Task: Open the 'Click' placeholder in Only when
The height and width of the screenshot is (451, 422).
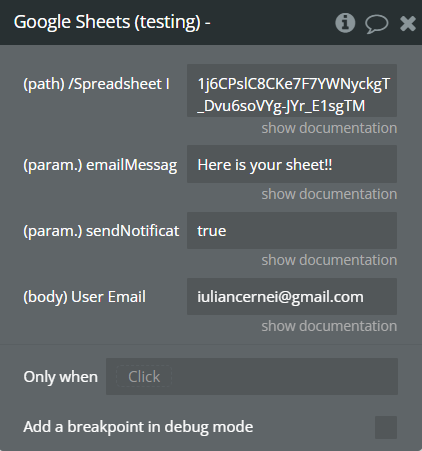Action: 144,377
